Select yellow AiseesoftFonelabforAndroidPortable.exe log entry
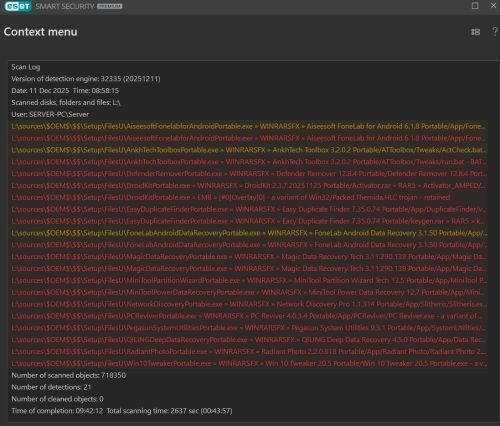Image resolution: width=500 pixels, height=426 pixels. click(x=248, y=126)
